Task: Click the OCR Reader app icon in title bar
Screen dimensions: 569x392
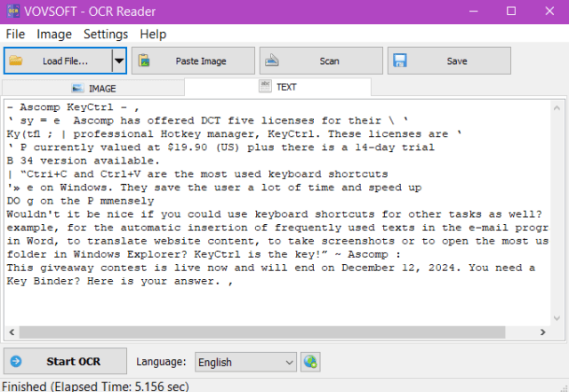Action: coord(13,12)
